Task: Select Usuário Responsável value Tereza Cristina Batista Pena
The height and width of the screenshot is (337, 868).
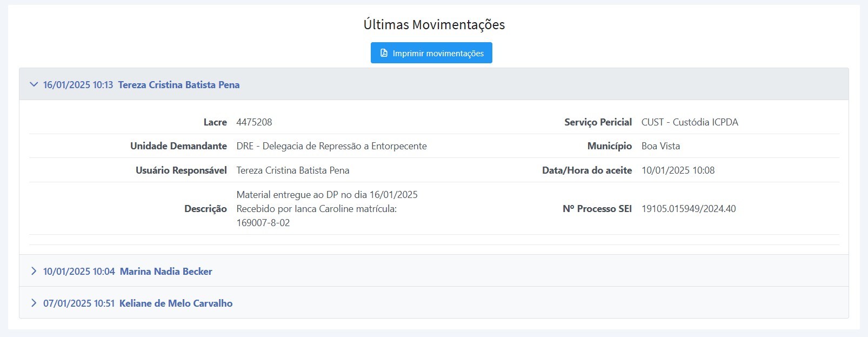Action: 293,170
